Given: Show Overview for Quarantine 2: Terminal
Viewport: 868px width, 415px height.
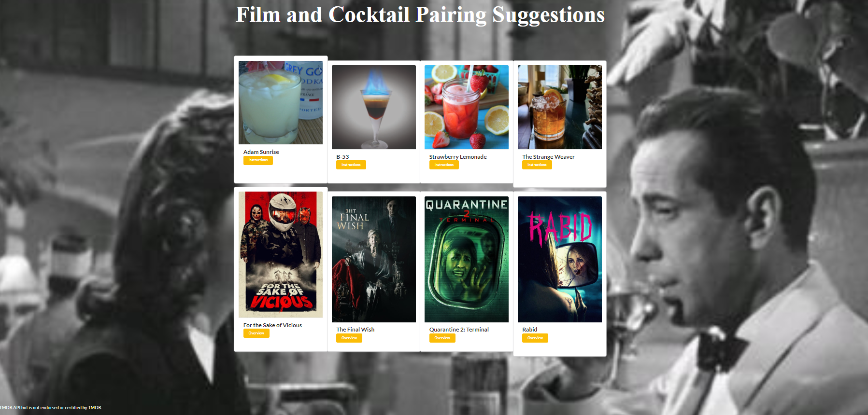Looking at the screenshot, I should click(442, 338).
